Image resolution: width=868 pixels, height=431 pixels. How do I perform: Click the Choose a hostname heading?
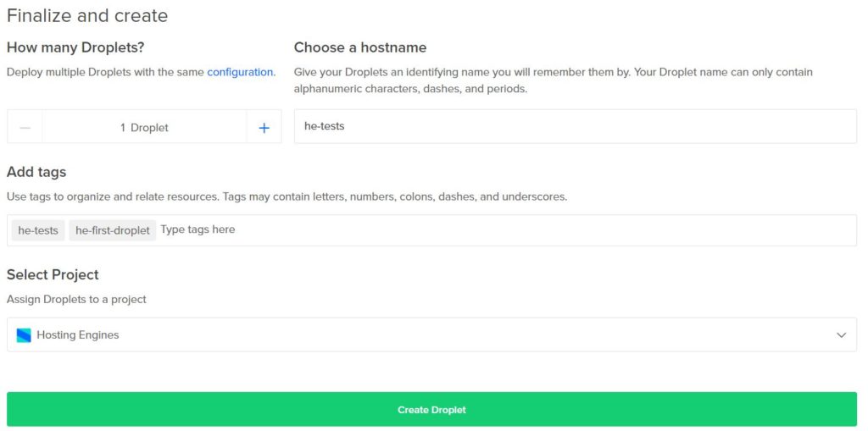coord(360,47)
